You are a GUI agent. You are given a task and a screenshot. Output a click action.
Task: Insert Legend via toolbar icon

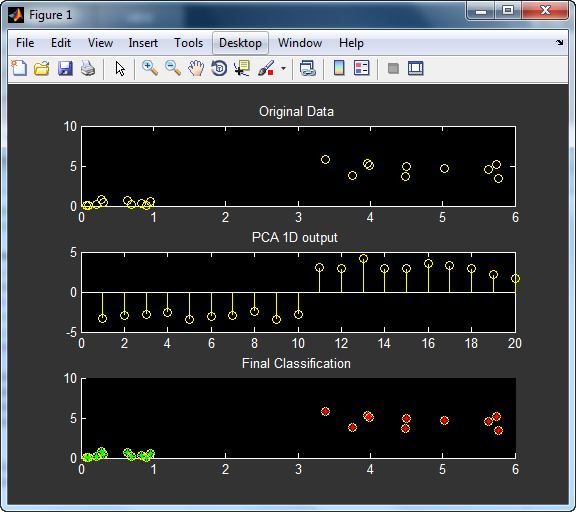pyautogui.click(x=361, y=68)
